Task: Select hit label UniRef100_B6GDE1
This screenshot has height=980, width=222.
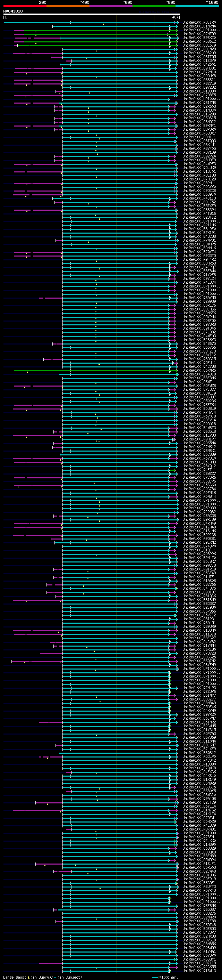Action: (x=199, y=883)
